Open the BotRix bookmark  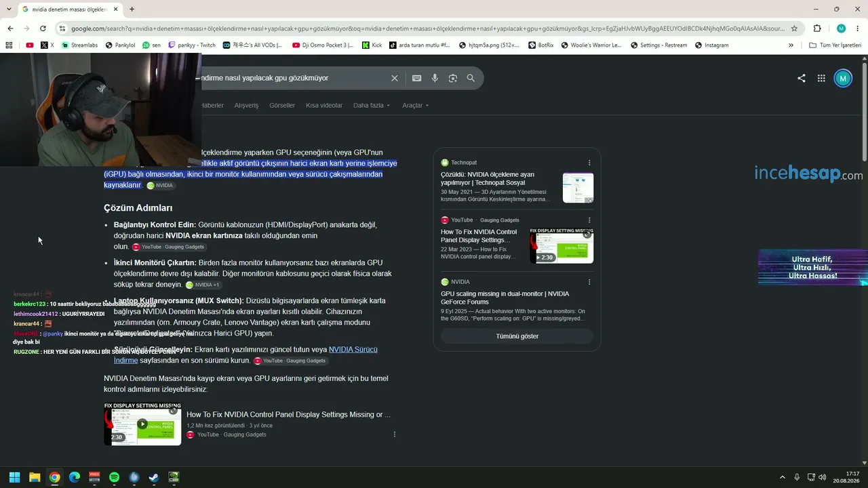540,45
